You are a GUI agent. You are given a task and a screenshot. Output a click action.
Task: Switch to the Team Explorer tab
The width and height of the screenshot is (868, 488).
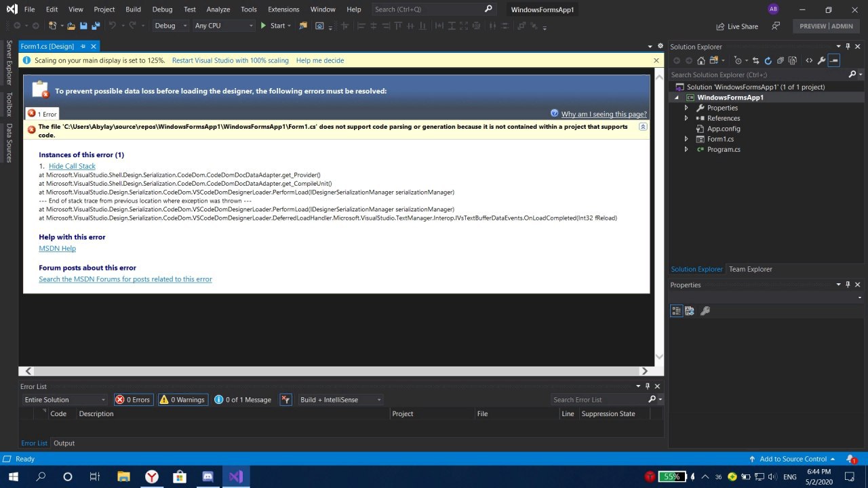(750, 269)
